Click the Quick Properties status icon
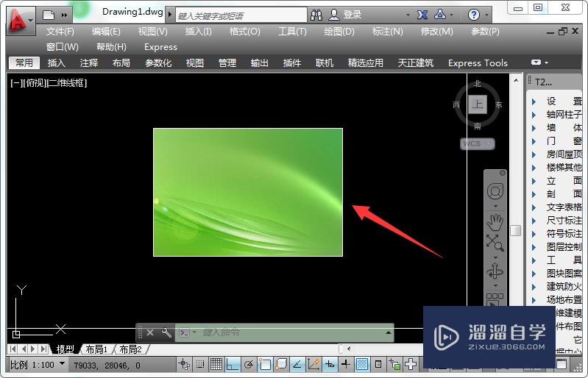The width and height of the screenshot is (588, 378). pyautogui.click(x=378, y=364)
